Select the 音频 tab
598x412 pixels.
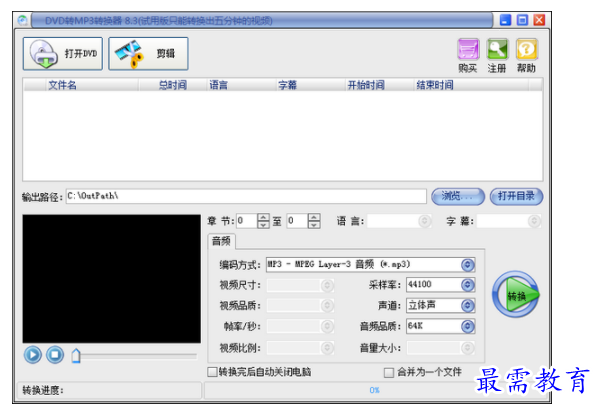click(x=222, y=241)
